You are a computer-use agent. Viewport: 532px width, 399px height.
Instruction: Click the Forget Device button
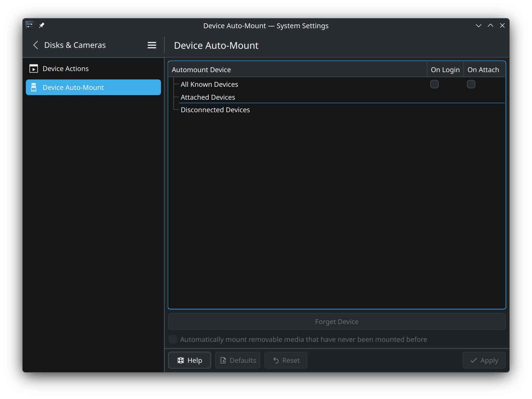click(x=337, y=322)
